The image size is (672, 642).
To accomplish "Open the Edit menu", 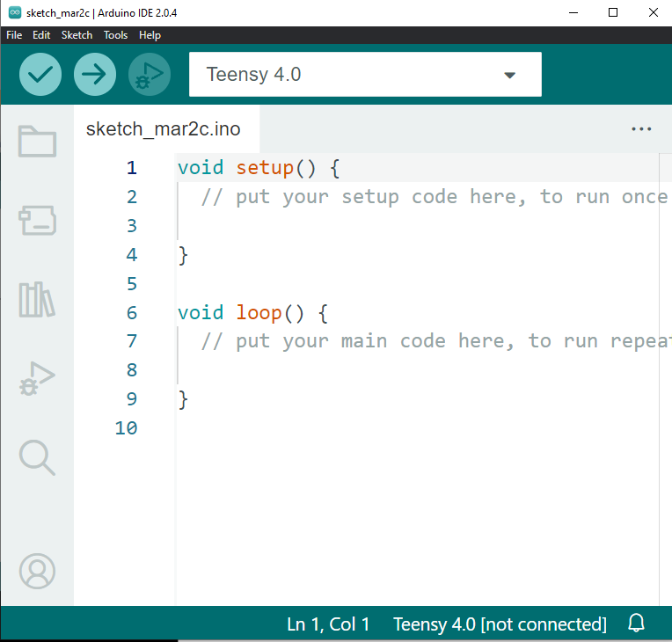I will tap(41, 35).
